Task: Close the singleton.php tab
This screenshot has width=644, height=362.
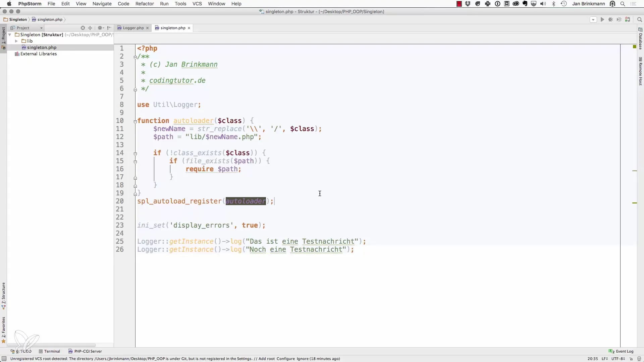Action: (x=189, y=28)
